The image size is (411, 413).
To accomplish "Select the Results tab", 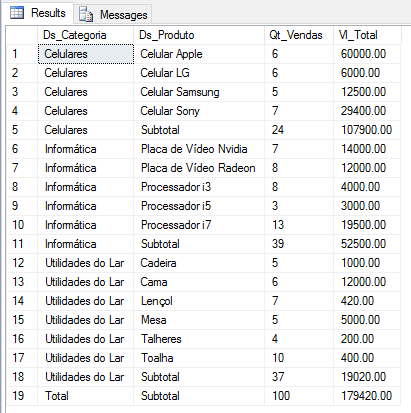I will [38, 13].
